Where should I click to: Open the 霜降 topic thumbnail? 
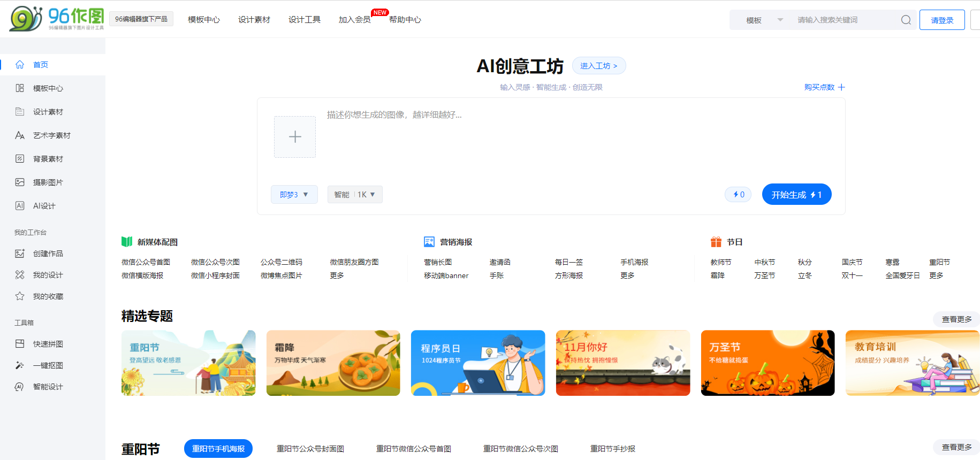click(333, 363)
